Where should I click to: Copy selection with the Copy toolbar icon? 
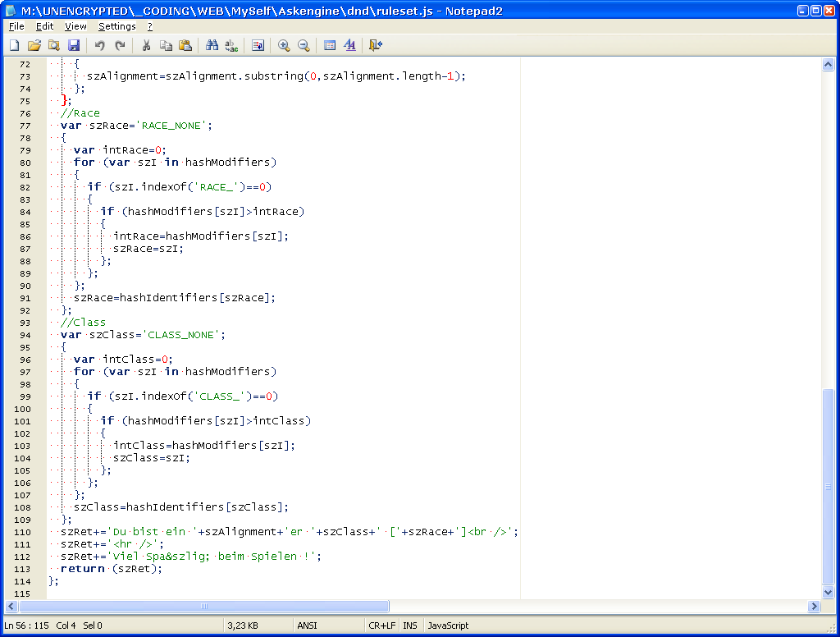(166, 46)
